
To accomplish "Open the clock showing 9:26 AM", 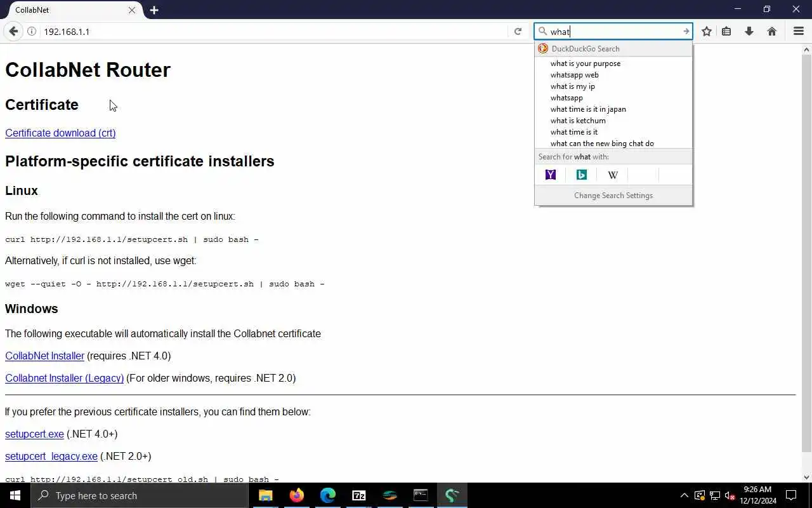I will (757, 495).
